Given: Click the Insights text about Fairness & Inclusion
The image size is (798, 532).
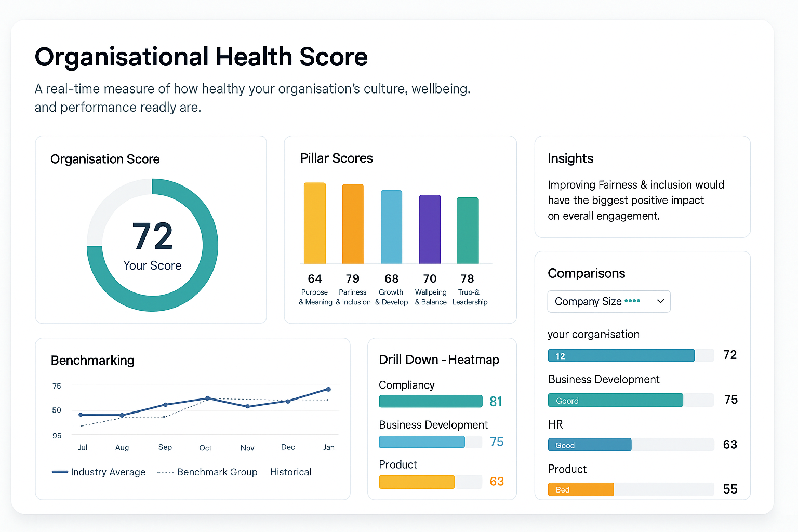Looking at the screenshot, I should 635,200.
